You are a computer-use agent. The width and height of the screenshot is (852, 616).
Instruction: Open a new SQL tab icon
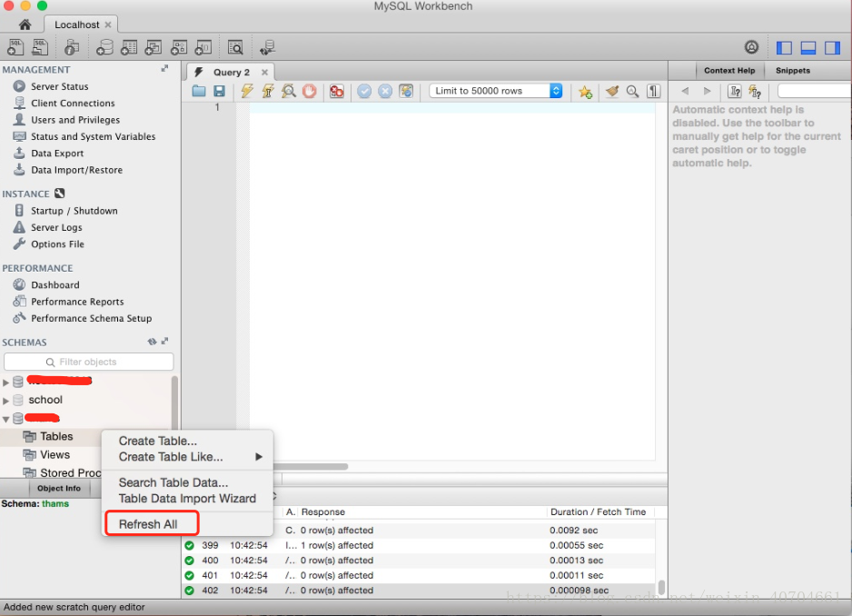[15, 47]
